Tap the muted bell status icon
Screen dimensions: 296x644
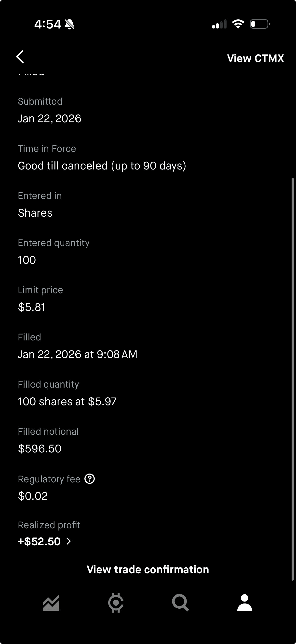(x=69, y=24)
